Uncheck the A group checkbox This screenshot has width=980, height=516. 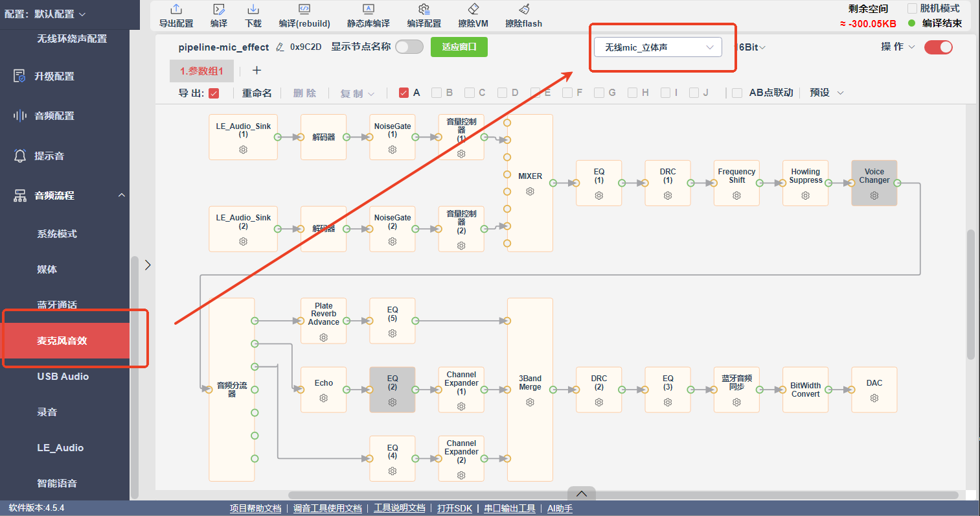tap(404, 93)
